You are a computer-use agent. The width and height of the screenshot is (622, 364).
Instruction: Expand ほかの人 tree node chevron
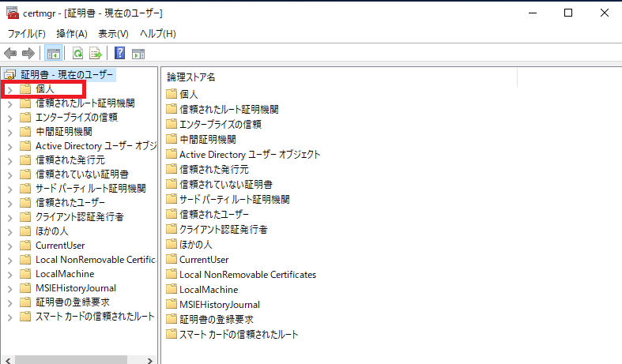click(10, 232)
